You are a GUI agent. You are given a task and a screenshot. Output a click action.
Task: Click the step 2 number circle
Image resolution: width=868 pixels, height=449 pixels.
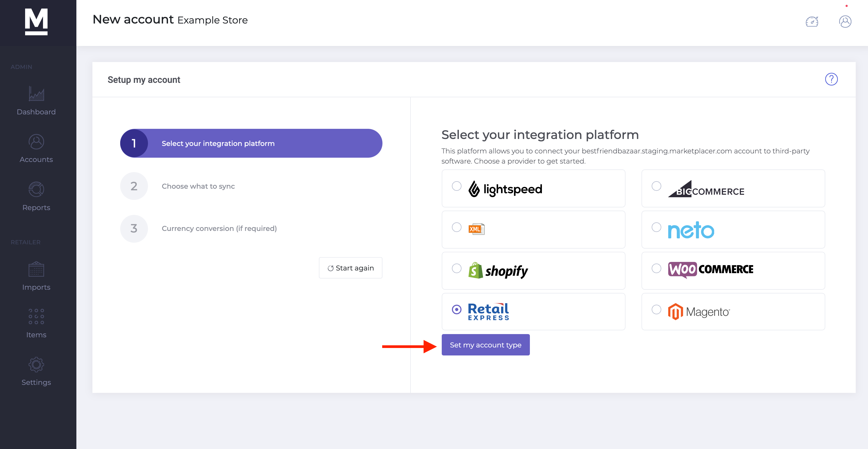click(x=134, y=186)
